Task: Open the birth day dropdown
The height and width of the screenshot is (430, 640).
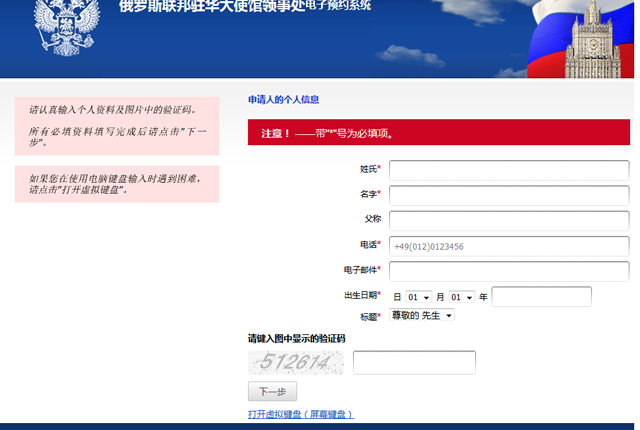Action: [418, 297]
